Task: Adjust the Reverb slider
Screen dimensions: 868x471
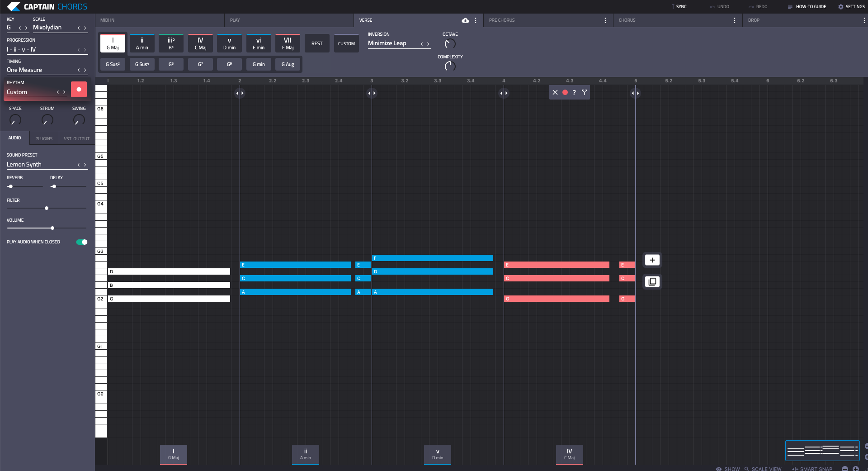Action: 25,186
